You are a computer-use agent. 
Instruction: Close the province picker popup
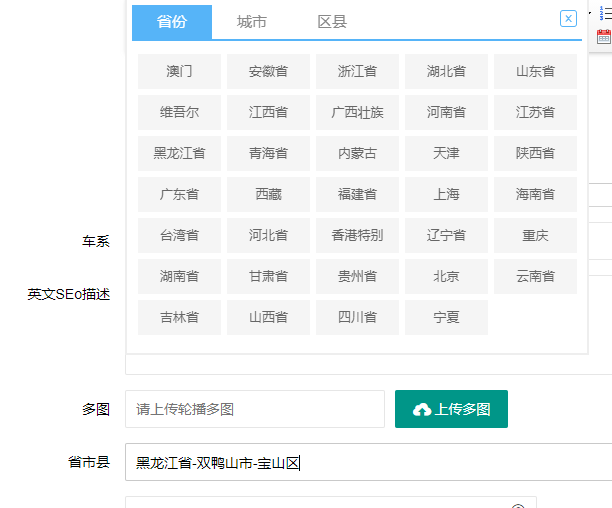568,19
